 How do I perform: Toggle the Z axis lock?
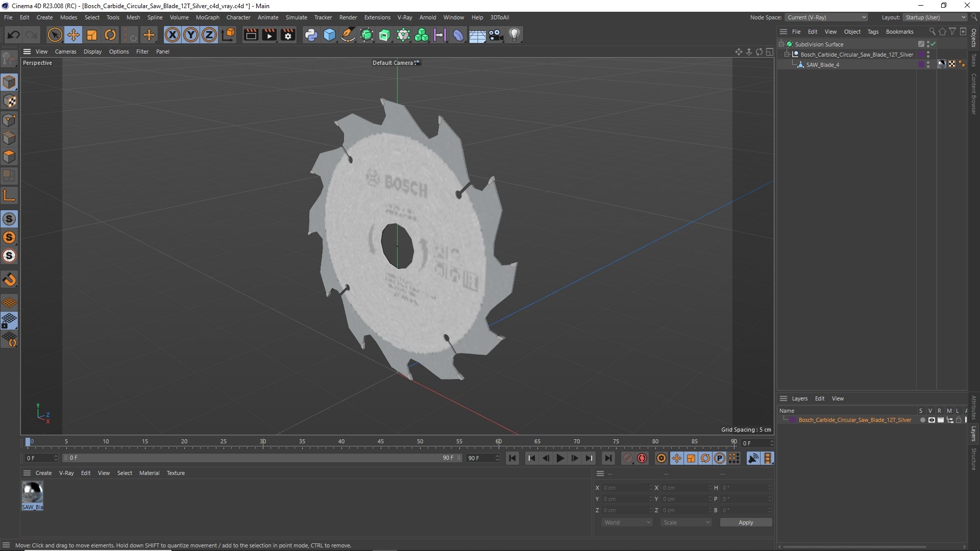click(x=209, y=35)
